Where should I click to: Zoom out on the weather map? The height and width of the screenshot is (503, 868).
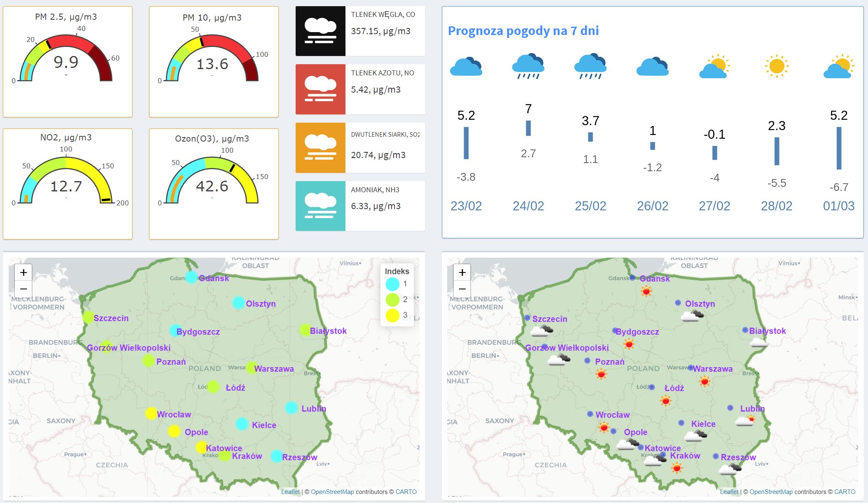tap(462, 289)
